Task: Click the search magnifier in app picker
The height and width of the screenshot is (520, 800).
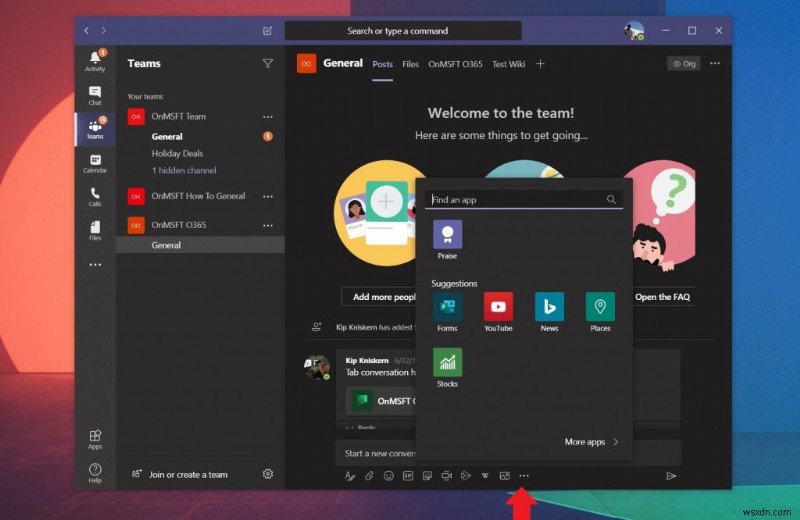Action: [611, 200]
